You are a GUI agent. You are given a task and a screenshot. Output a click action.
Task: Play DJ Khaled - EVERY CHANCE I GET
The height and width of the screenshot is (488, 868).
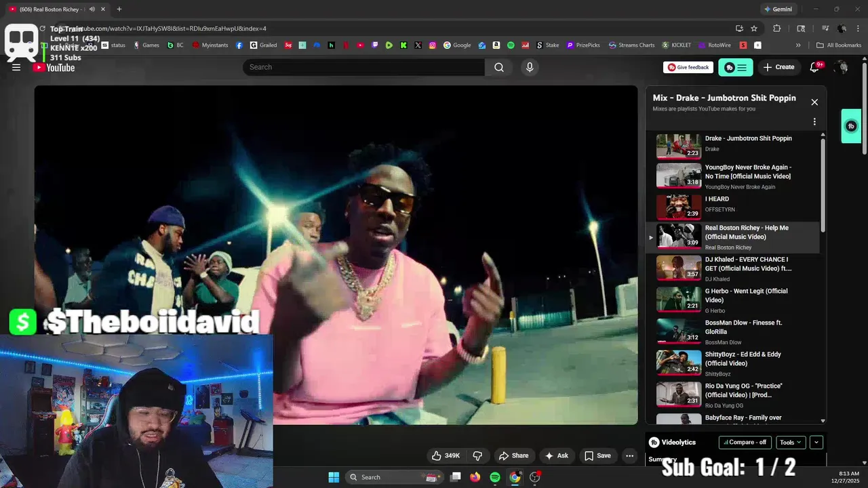(736, 268)
